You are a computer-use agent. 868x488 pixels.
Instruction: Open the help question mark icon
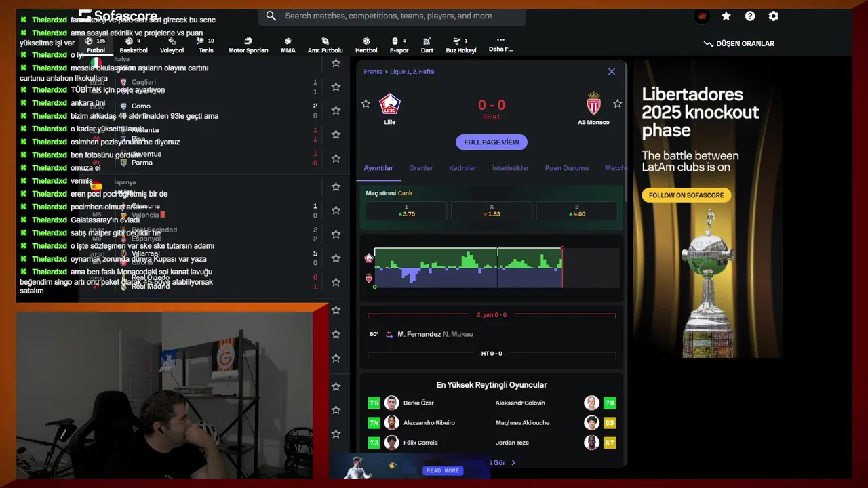point(749,16)
